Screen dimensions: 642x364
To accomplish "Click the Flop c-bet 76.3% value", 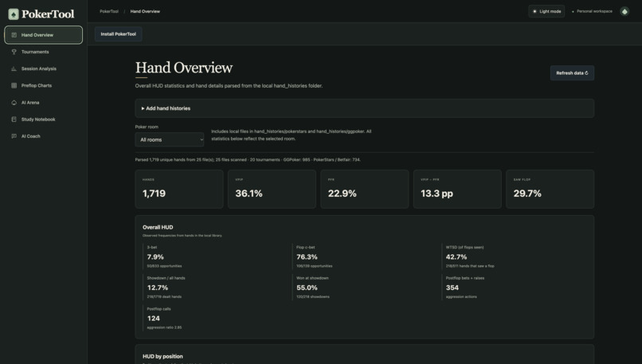I will pos(307,256).
